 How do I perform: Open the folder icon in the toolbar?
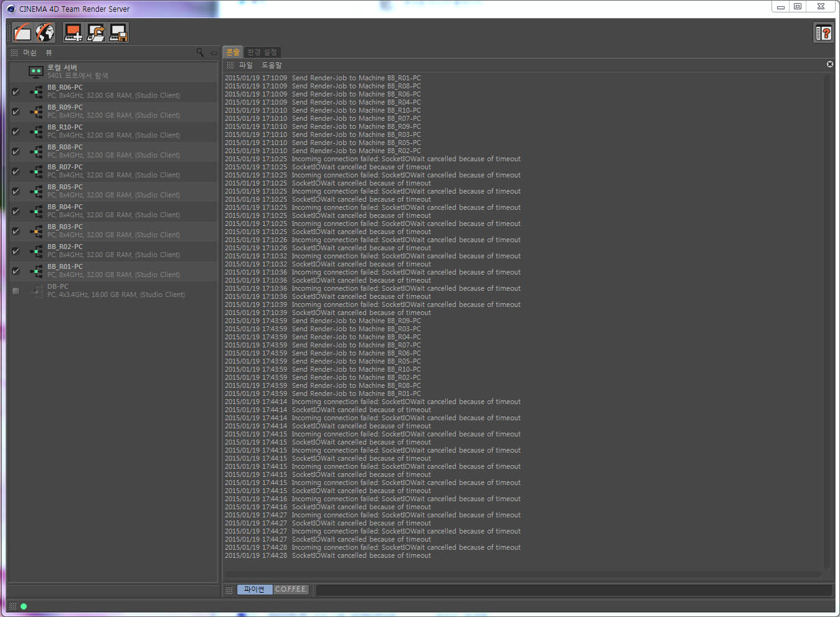pos(23,32)
